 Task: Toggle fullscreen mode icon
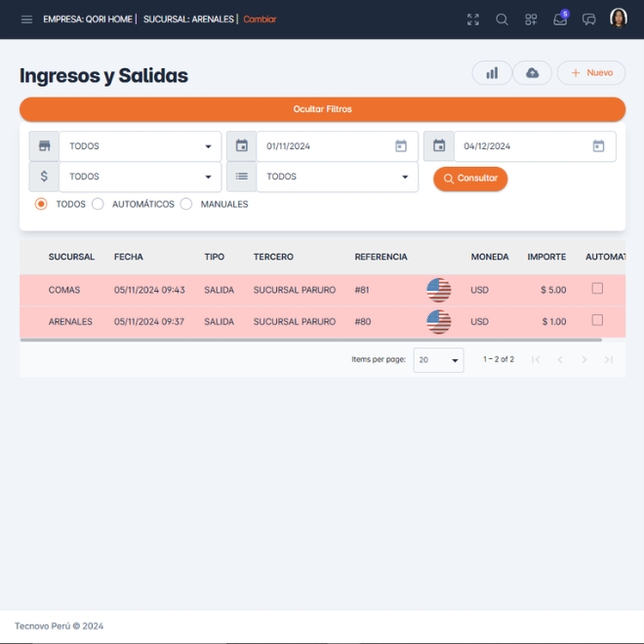point(473,20)
